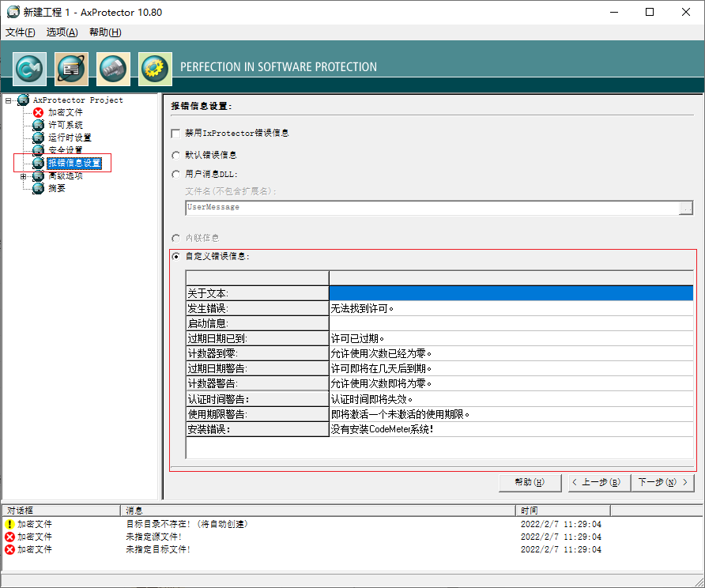The image size is (705, 588).
Task: Click the icon beside 高级选项 in tree
Action: 39,175
